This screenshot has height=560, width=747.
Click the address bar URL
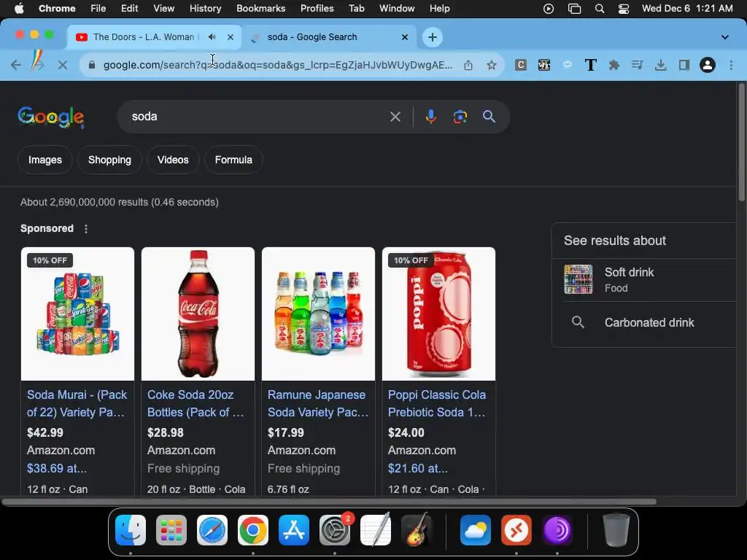(x=278, y=65)
